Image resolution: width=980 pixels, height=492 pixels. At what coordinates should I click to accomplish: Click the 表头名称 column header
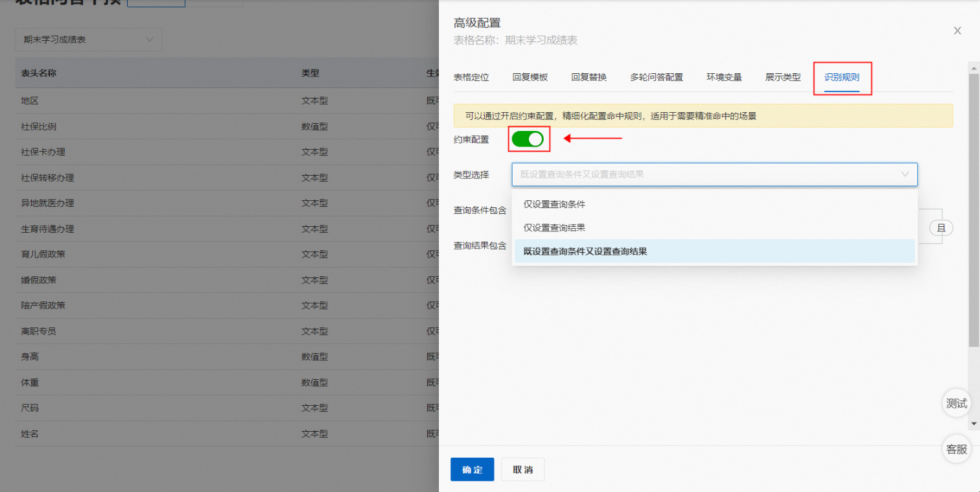[x=38, y=73]
